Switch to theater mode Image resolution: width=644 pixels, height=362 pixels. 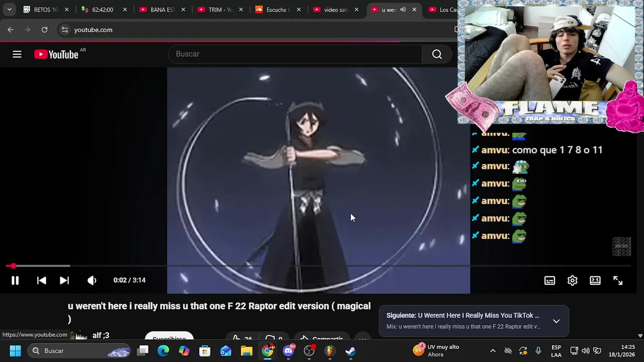595,281
